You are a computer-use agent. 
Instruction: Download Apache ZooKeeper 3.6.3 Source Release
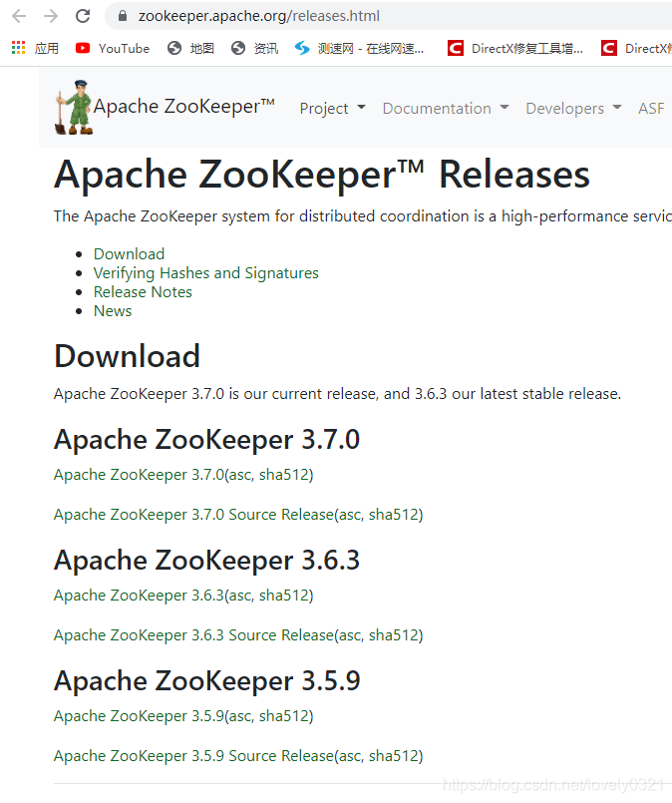[193, 635]
